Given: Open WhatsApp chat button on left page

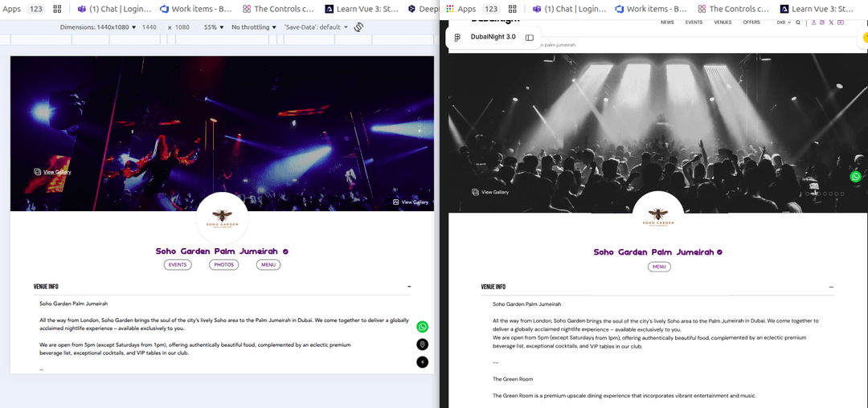Looking at the screenshot, I should coord(423,327).
